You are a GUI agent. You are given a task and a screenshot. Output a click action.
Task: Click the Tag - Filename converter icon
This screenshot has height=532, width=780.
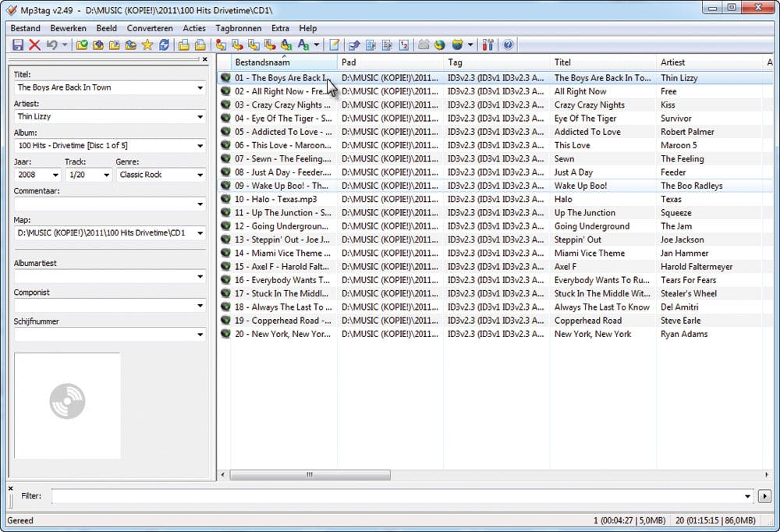(221, 44)
